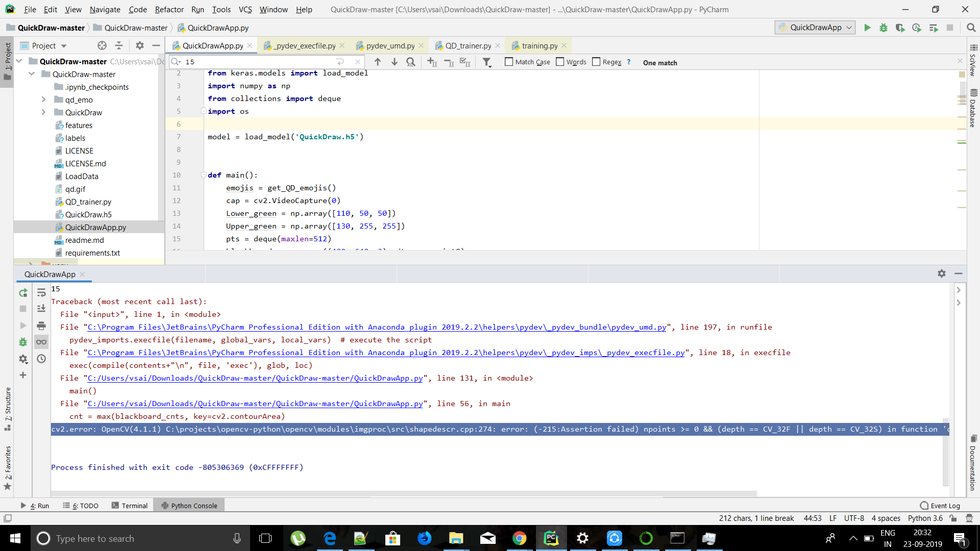The width and height of the screenshot is (980, 551).
Task: Click the green Run button in top toolbar
Action: pyautogui.click(x=867, y=28)
